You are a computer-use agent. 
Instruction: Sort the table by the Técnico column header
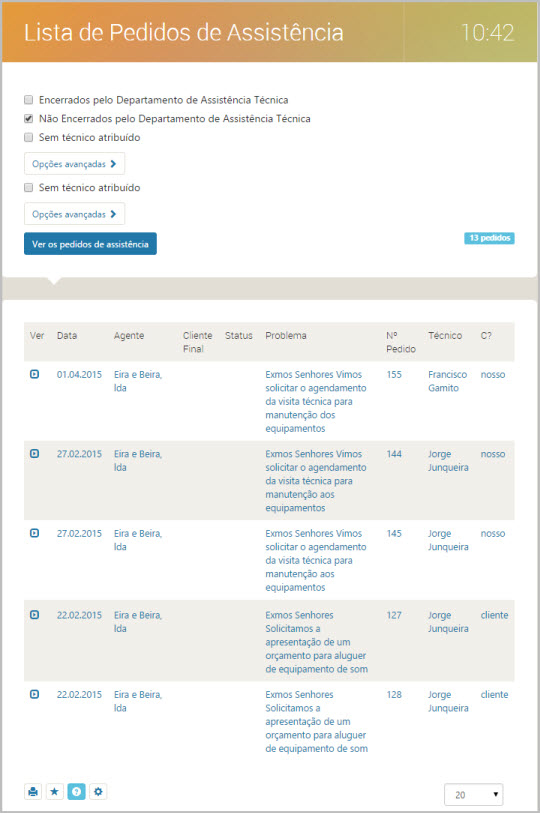[445, 335]
